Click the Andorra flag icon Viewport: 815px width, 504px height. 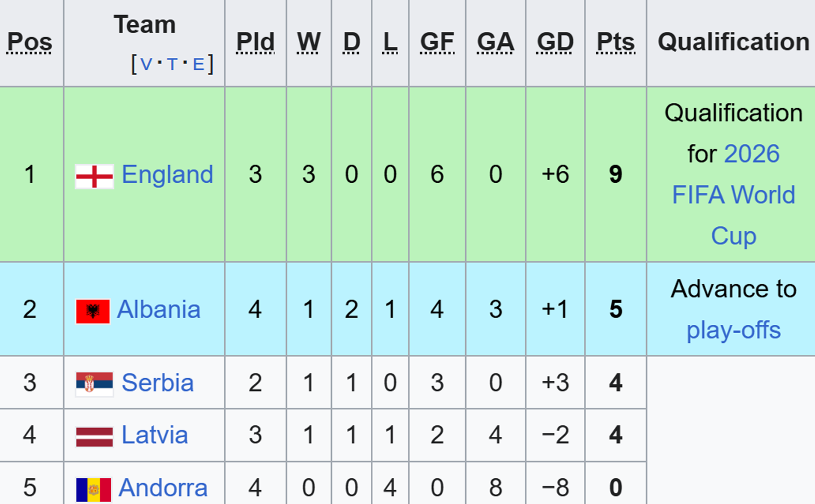[93, 490]
